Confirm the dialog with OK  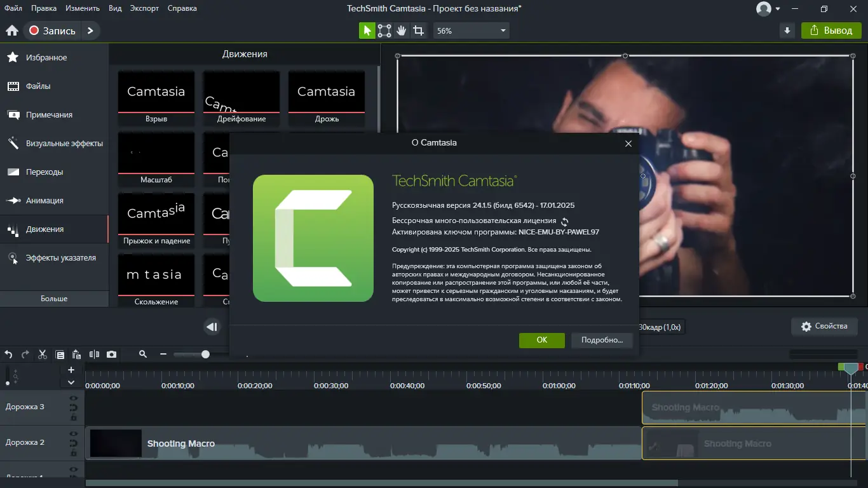coord(542,340)
